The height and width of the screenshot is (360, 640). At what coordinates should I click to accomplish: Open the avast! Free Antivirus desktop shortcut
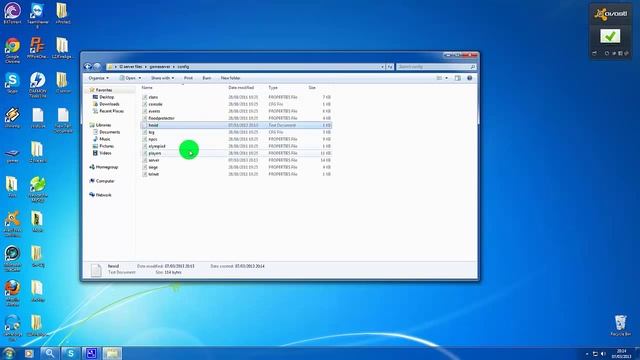click(12, 224)
